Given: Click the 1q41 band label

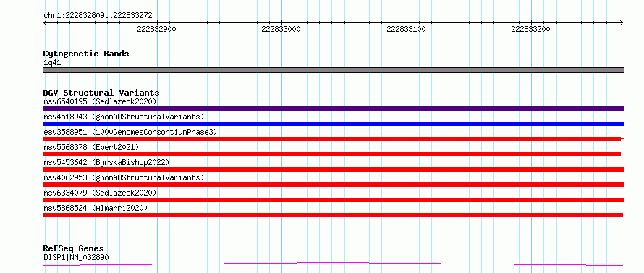Looking at the screenshot, I should click(x=52, y=63).
